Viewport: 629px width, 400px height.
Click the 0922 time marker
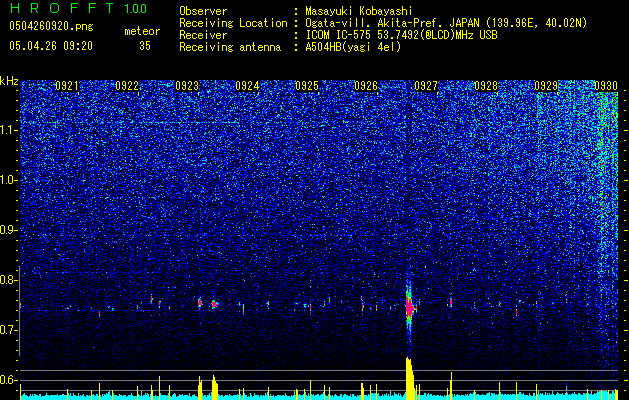click(x=127, y=86)
